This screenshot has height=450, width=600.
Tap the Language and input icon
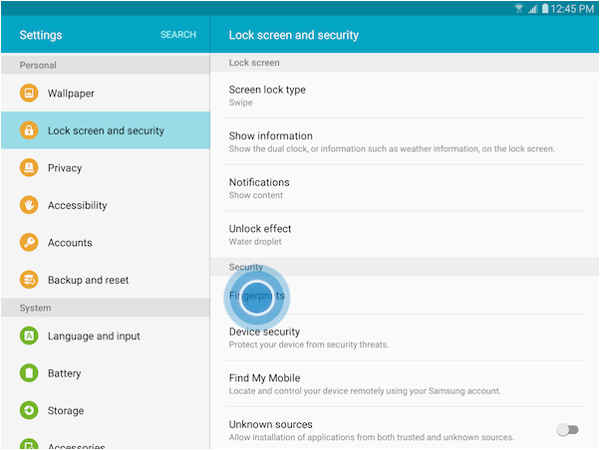[29, 336]
